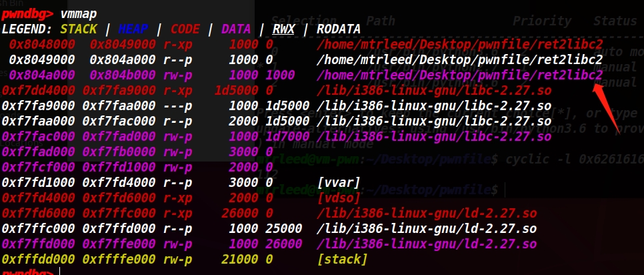The height and width of the screenshot is (275, 644).
Task: Select the vmmap command text
Action: 79,14
